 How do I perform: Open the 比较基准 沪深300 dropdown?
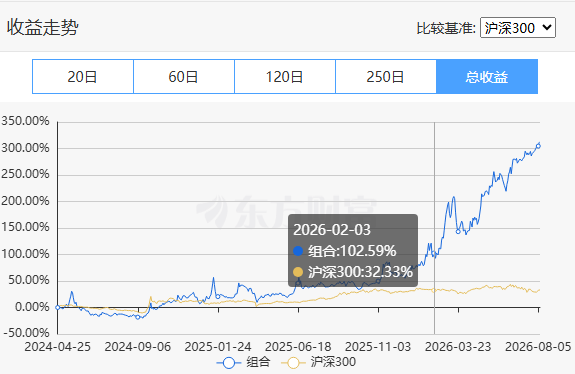pos(518,28)
